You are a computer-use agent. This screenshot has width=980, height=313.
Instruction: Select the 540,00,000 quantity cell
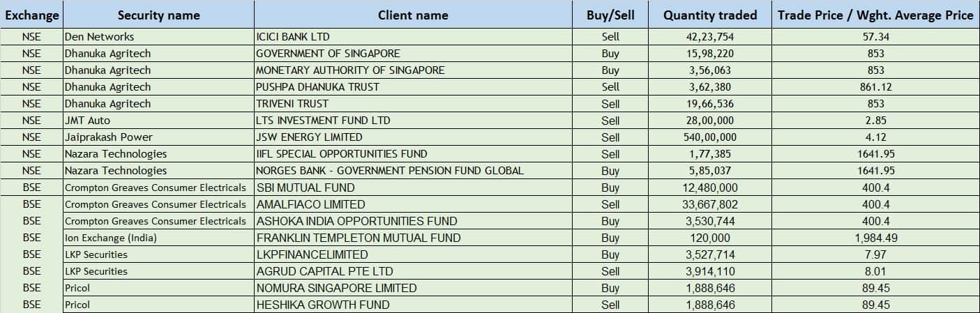(709, 137)
